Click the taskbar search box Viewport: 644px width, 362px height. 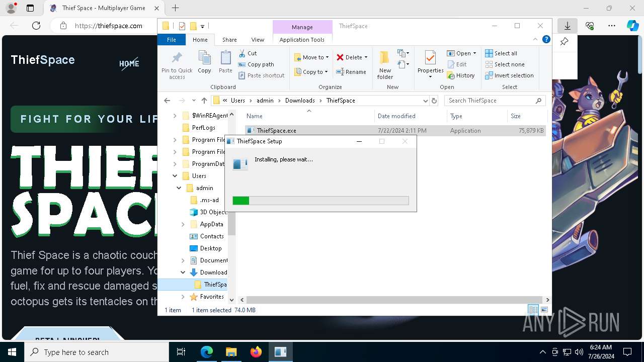coord(97,352)
